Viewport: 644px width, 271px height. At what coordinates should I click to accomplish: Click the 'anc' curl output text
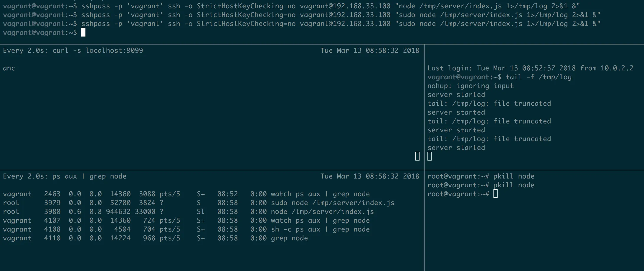[x=9, y=68]
